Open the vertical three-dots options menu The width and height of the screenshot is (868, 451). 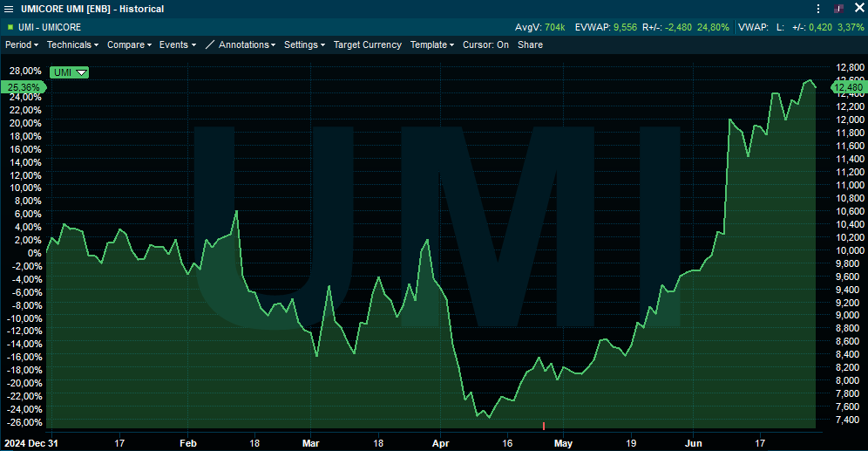(818, 9)
